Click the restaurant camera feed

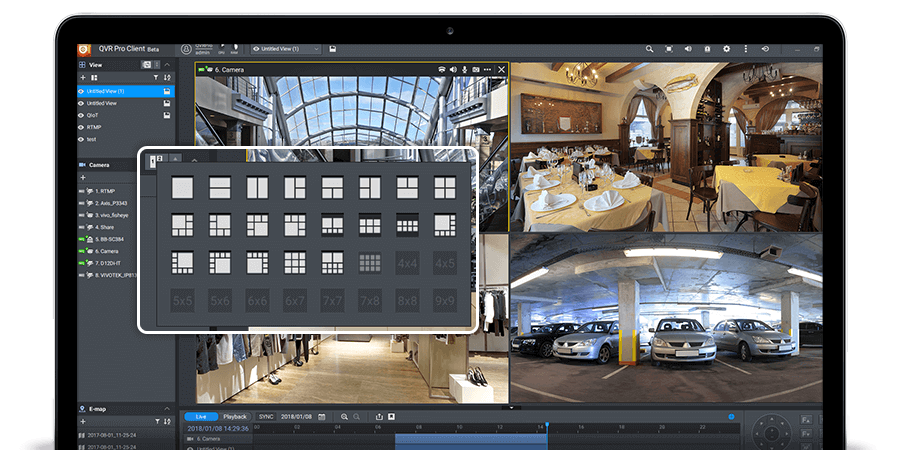(x=666, y=147)
